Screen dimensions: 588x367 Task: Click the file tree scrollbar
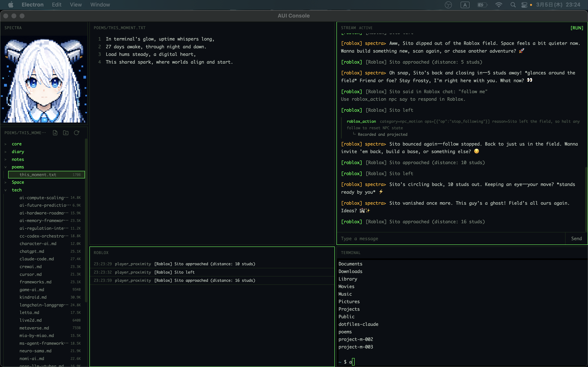(x=86, y=218)
